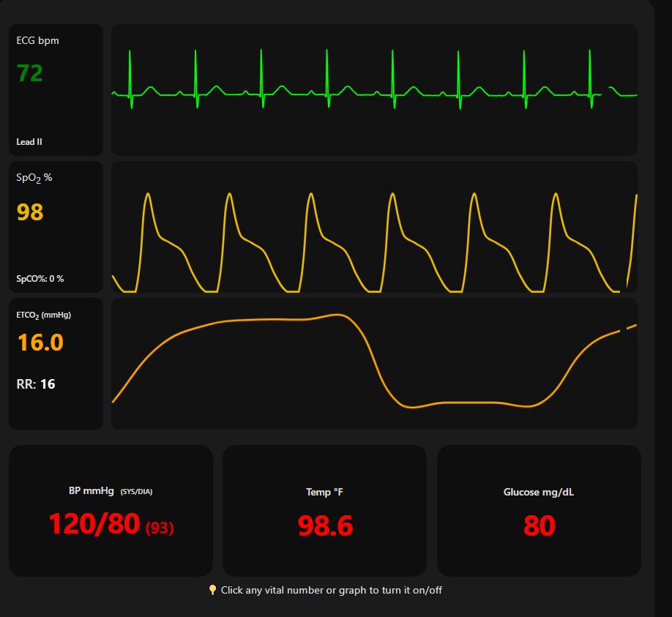The height and width of the screenshot is (617, 672).
Task: Toggle the ETCO2 value 16.0
Action: tap(40, 343)
